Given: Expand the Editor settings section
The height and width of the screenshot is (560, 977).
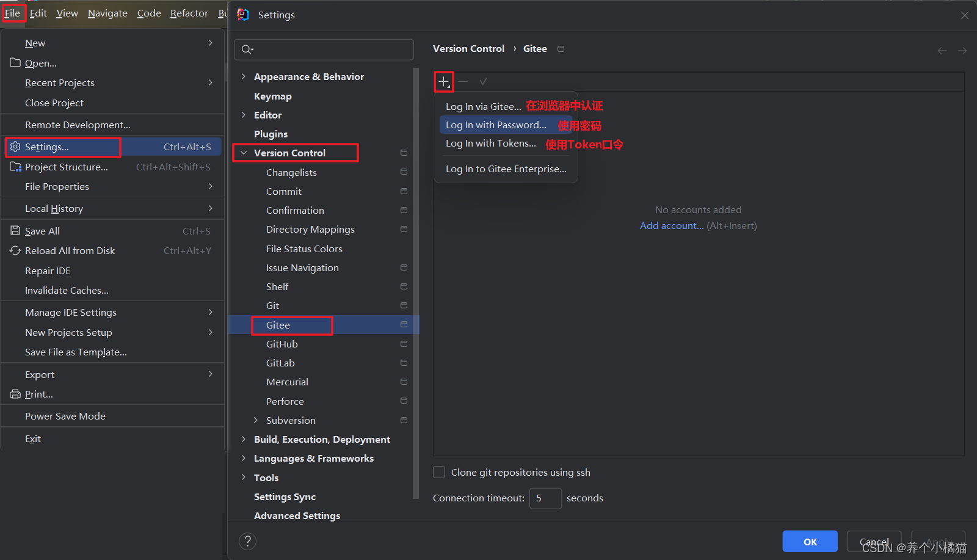Looking at the screenshot, I should click(x=243, y=115).
